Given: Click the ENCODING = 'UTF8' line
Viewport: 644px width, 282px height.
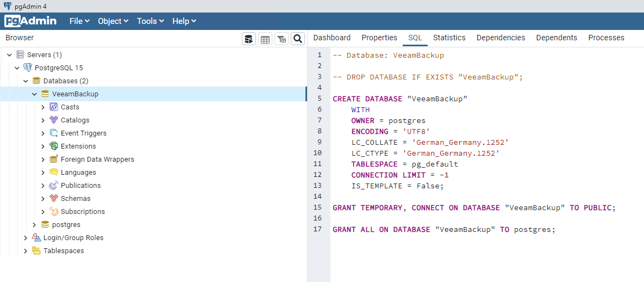Looking at the screenshot, I should [390, 131].
